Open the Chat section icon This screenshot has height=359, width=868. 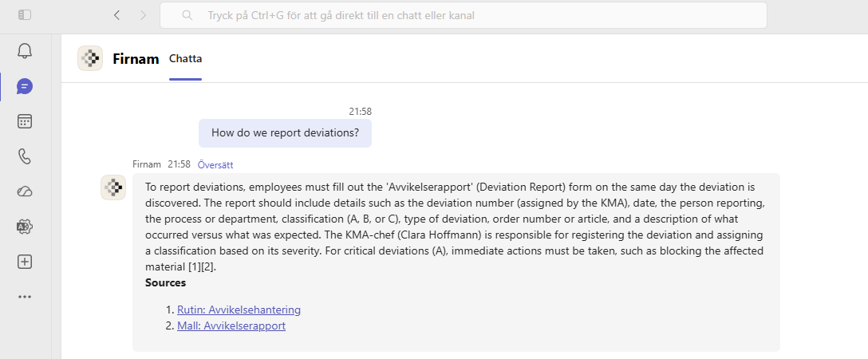click(25, 86)
